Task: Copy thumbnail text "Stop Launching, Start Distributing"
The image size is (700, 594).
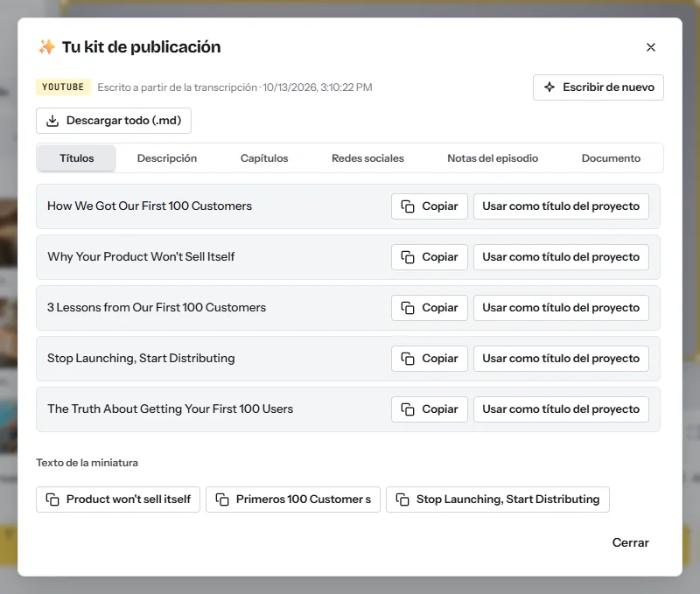Action: click(497, 500)
